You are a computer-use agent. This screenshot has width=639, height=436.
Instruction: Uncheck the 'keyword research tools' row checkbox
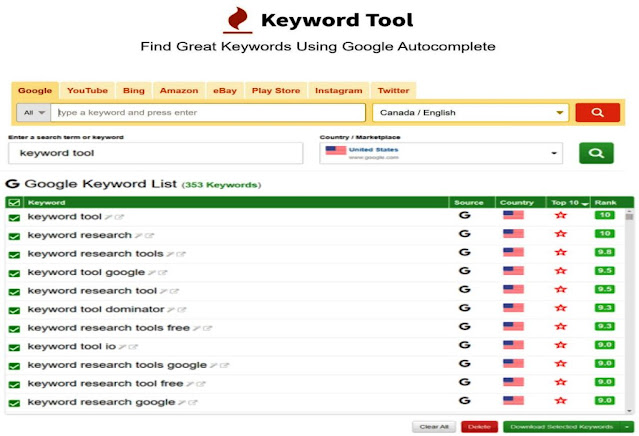14,255
